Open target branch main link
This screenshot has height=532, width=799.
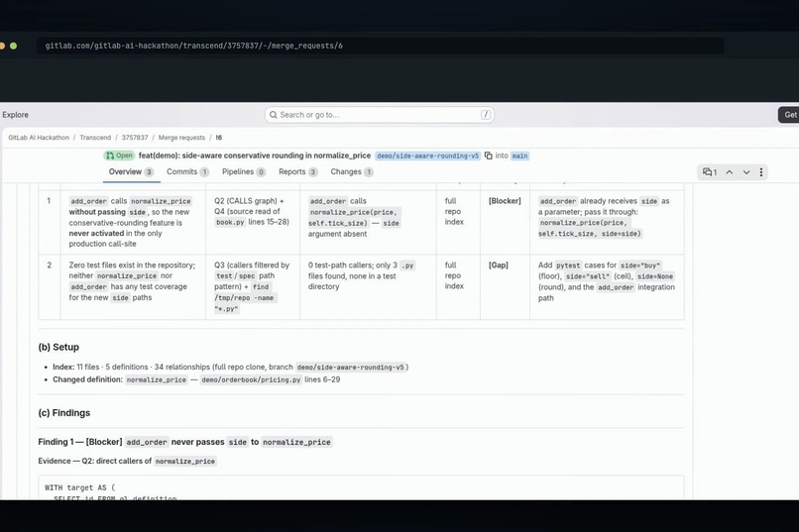519,156
